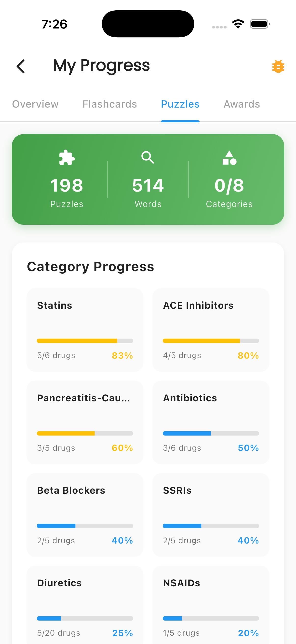Click the SSRIs progress bar
This screenshot has width=296, height=644.
point(211,526)
